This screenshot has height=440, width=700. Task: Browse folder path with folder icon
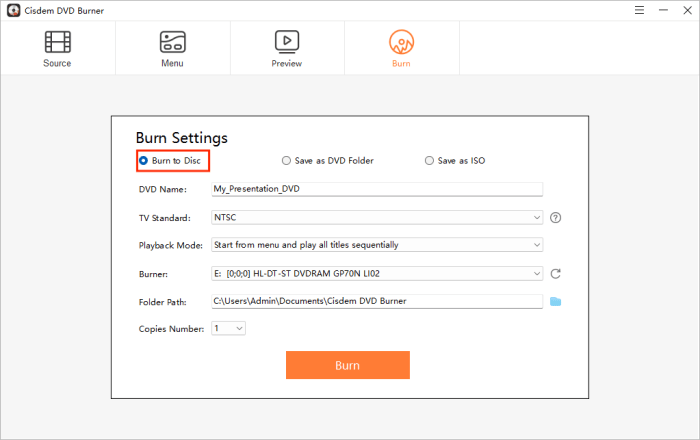[x=556, y=301]
